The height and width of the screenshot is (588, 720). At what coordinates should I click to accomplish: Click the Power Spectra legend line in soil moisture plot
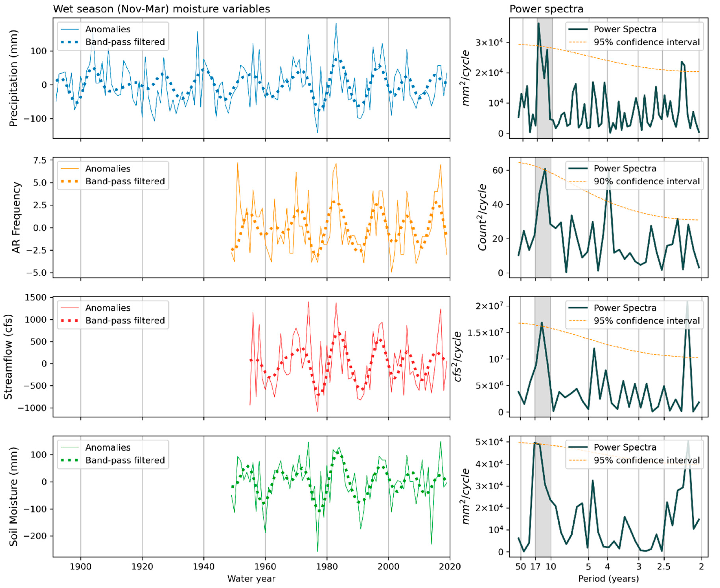pos(578,447)
